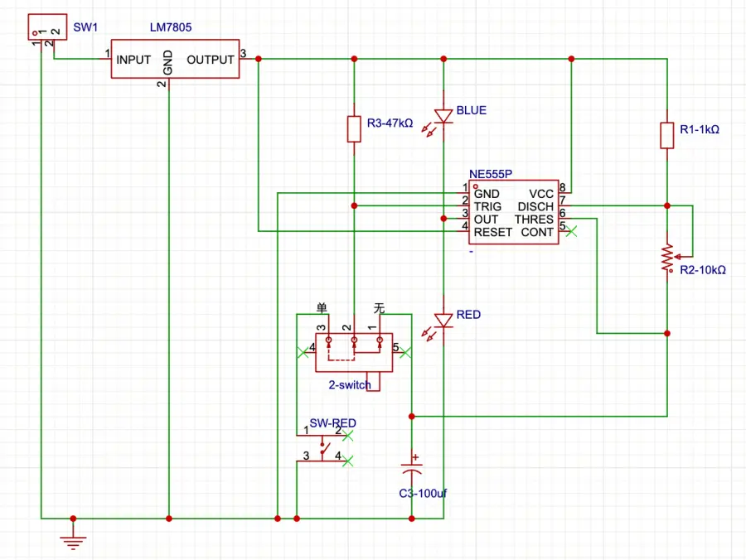The width and height of the screenshot is (746, 560).
Task: Select the 2-switch slide switch body
Action: point(354,352)
